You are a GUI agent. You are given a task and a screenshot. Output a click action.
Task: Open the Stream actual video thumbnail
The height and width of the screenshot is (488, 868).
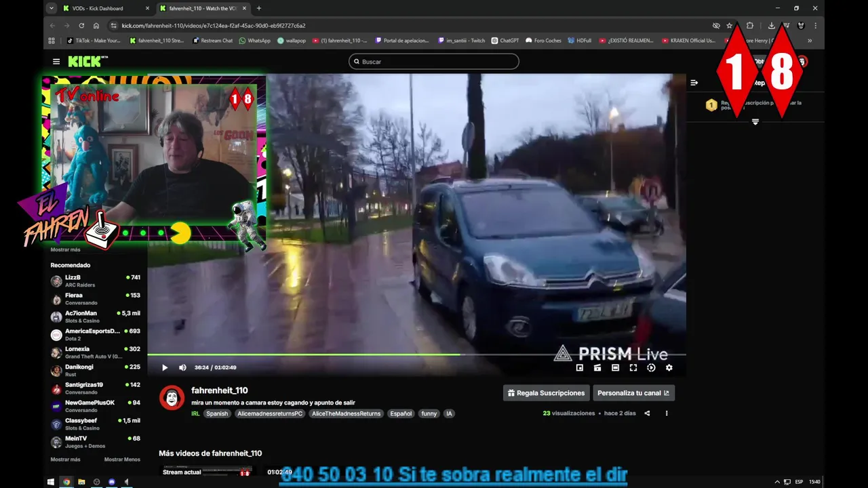tap(206, 471)
